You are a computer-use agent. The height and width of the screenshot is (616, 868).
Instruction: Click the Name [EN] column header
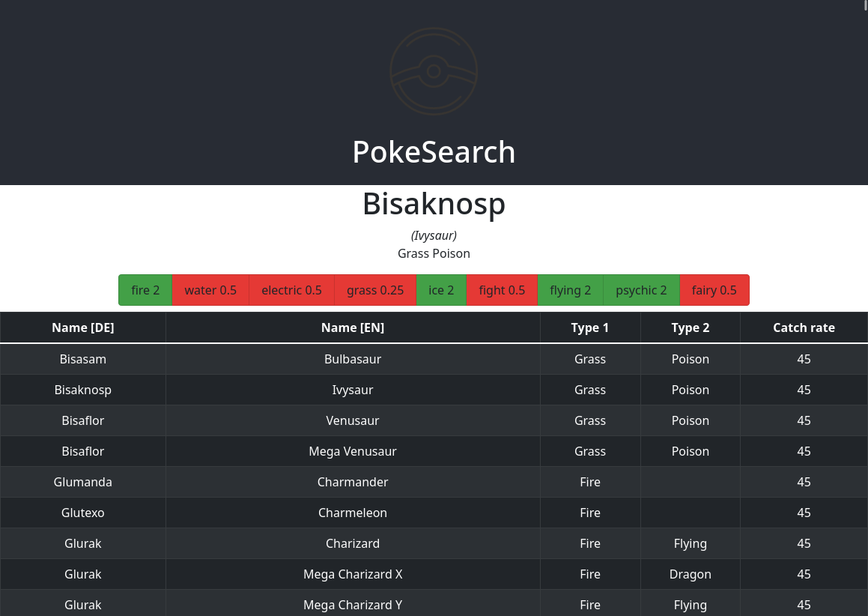[x=353, y=328]
